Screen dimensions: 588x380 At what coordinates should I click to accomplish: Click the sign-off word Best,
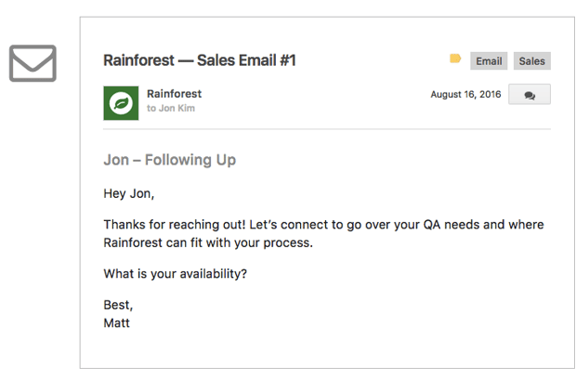click(118, 305)
